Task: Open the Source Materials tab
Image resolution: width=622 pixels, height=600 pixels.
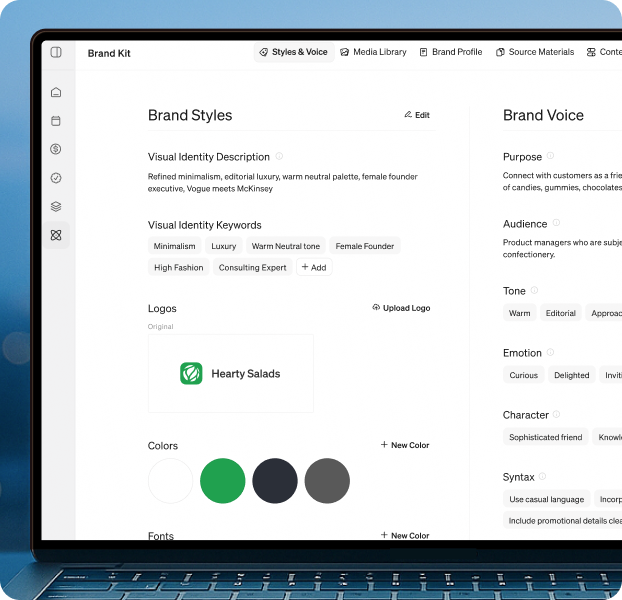Action: (535, 52)
